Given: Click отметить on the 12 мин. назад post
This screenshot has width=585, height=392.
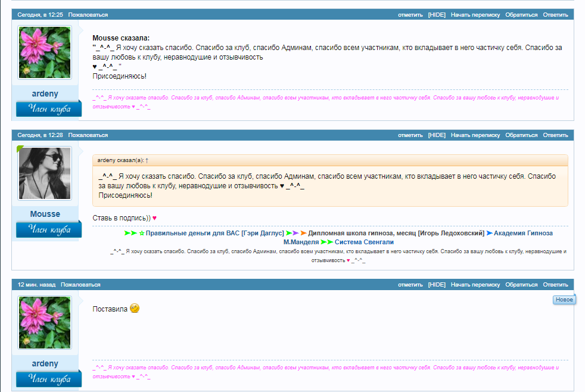Looking at the screenshot, I should pyautogui.click(x=410, y=285).
